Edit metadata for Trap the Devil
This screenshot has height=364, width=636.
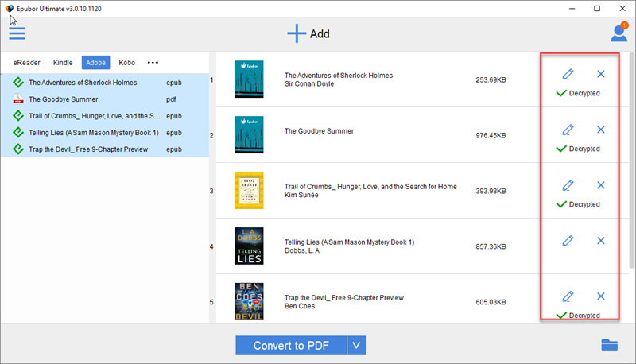coord(568,296)
